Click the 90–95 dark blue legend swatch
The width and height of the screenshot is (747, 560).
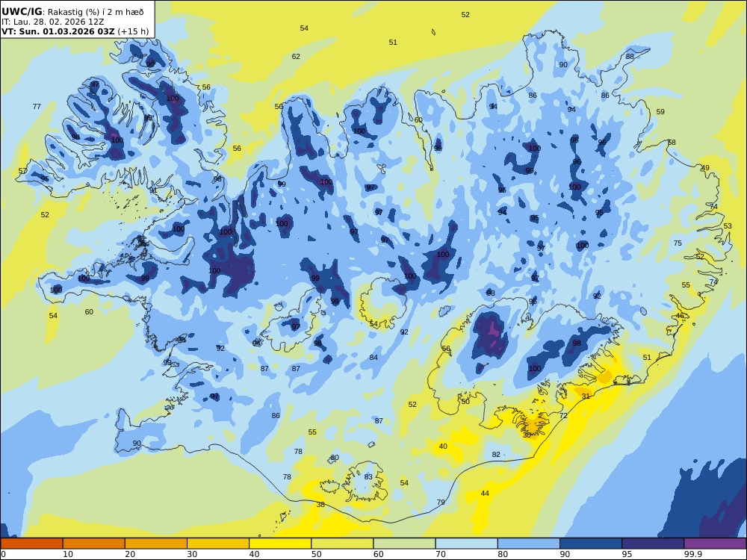(x=591, y=544)
